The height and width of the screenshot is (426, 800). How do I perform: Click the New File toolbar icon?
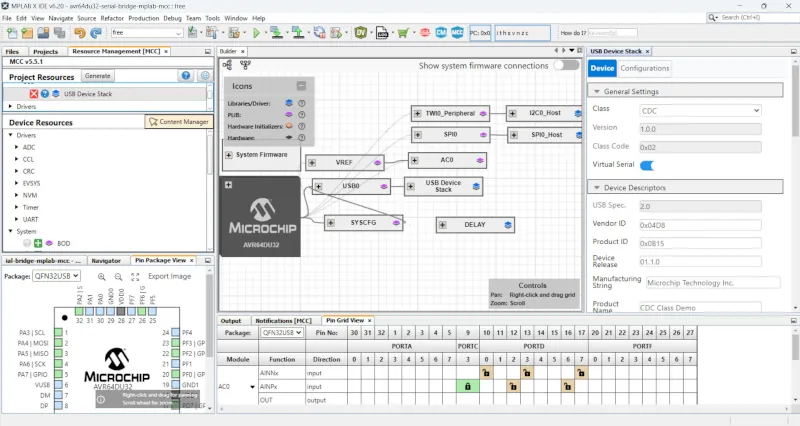coord(12,33)
